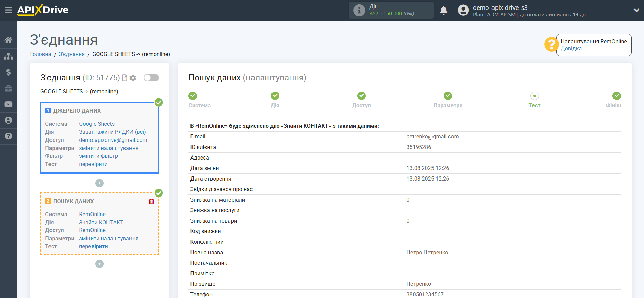Open the notifications bell
The image size is (644, 298).
[x=444, y=10]
